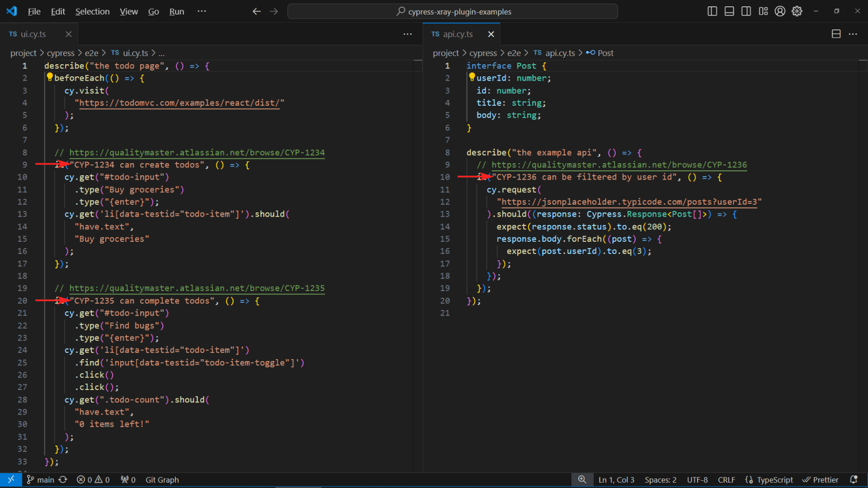Click the zoom magnifier icon in status bar
The height and width of the screenshot is (488, 868).
(x=582, y=479)
